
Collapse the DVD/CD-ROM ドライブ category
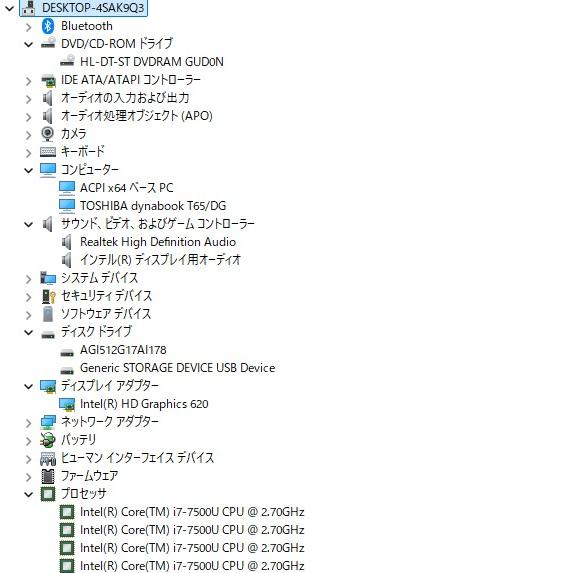[29, 45]
